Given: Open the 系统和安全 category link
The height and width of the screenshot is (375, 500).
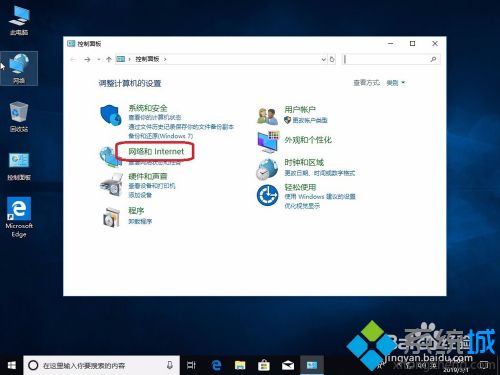Looking at the screenshot, I should pos(148,108).
